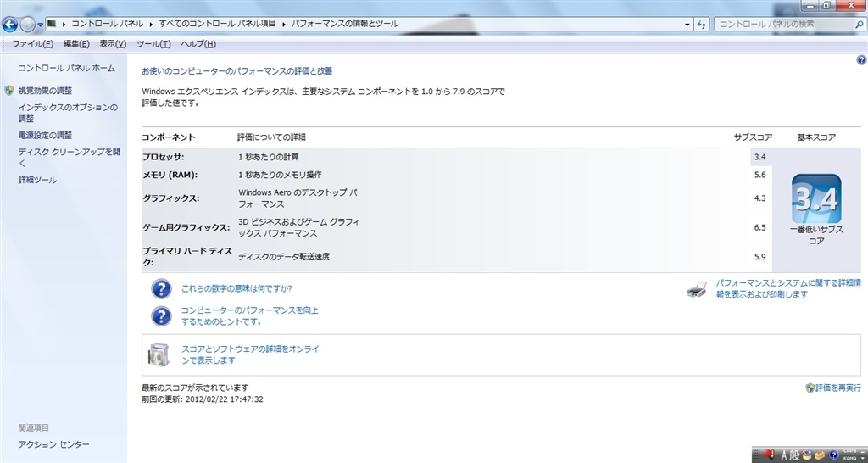Open the IME pad icon in language bar
Viewport: 868px width, 463px height.
[807, 455]
